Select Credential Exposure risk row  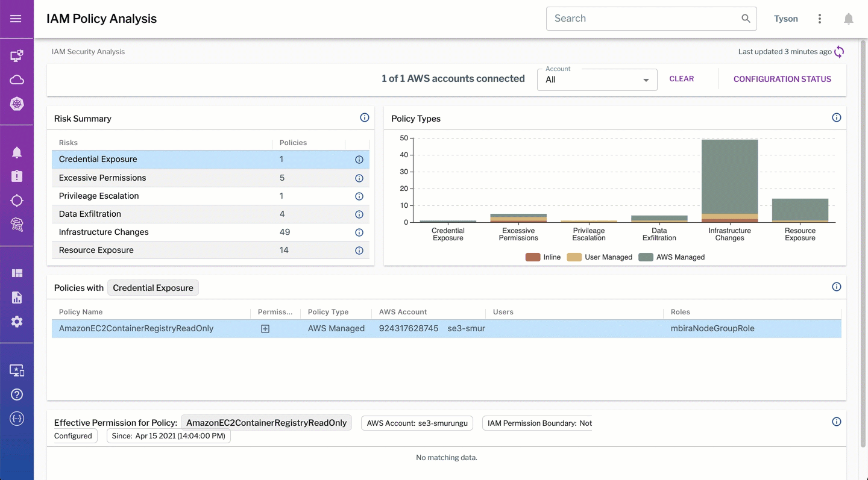(210, 159)
